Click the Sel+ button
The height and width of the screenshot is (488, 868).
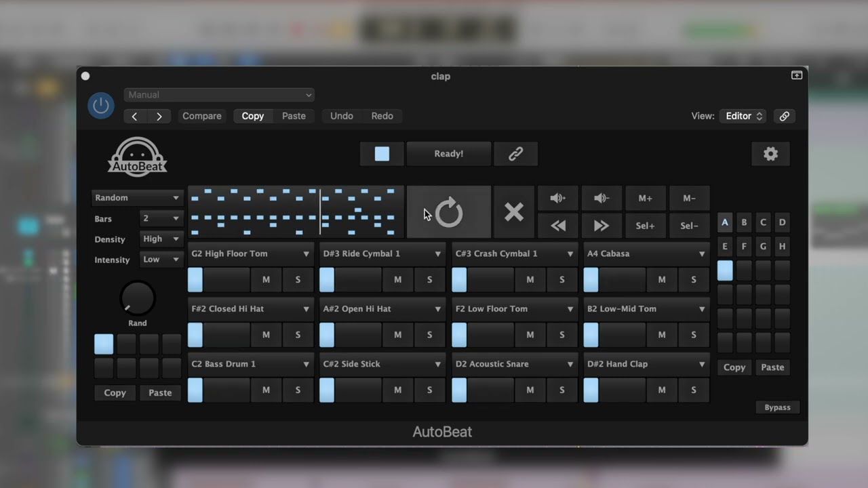point(646,226)
